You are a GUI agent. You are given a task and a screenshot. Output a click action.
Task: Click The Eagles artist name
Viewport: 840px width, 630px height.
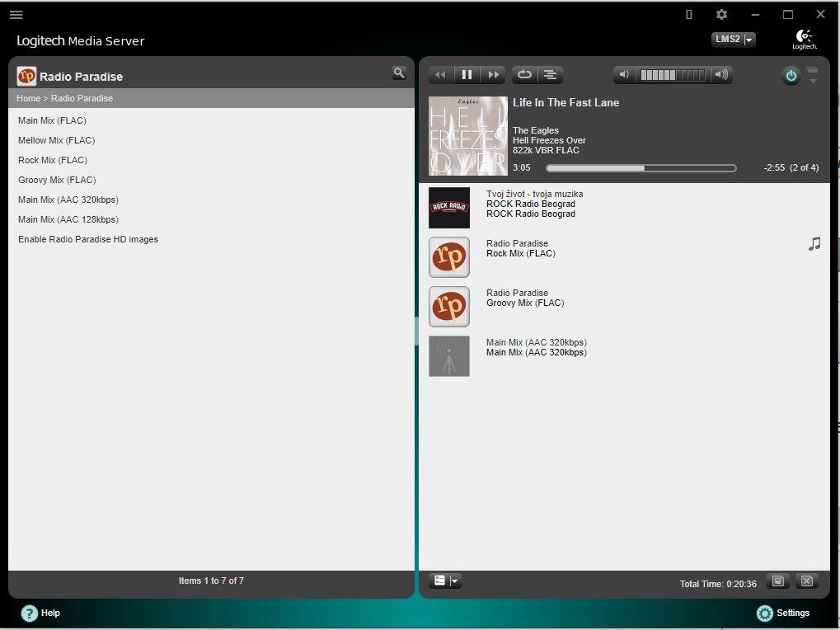coord(536,130)
